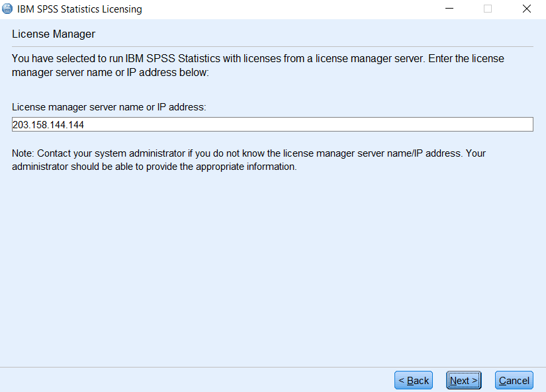Go to the next licensing step
The width and height of the screenshot is (546, 392).
click(x=463, y=380)
